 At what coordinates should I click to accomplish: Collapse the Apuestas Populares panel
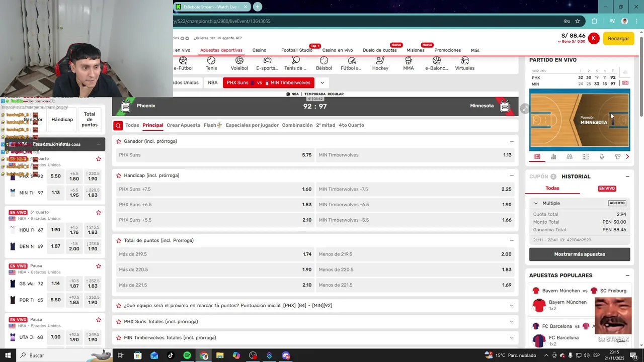[x=627, y=276]
